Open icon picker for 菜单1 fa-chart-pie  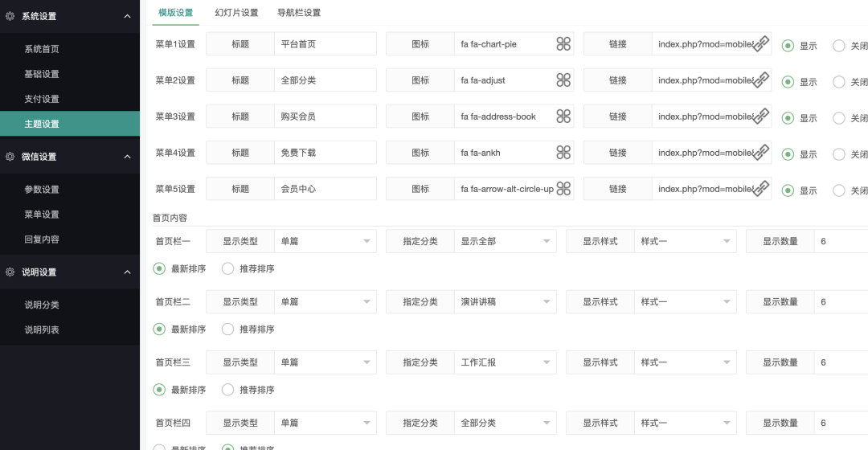563,43
